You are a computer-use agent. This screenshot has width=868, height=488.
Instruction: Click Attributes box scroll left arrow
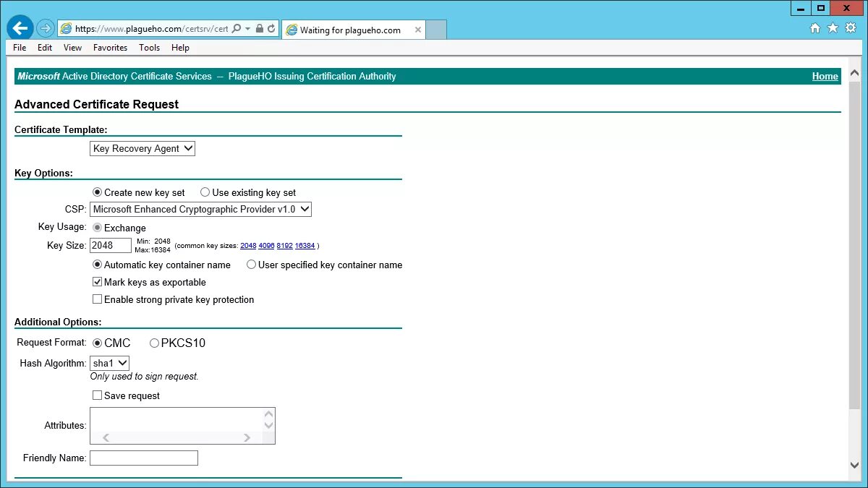[x=106, y=437]
